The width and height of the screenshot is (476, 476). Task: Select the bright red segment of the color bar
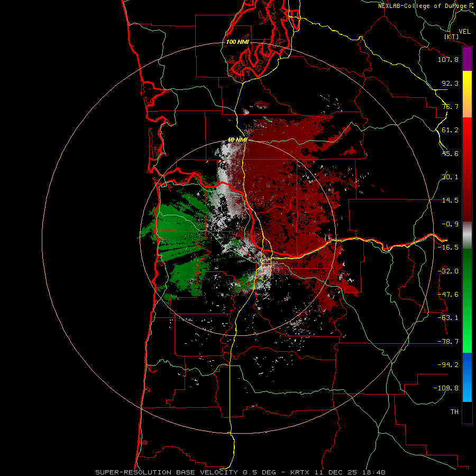coord(467,134)
